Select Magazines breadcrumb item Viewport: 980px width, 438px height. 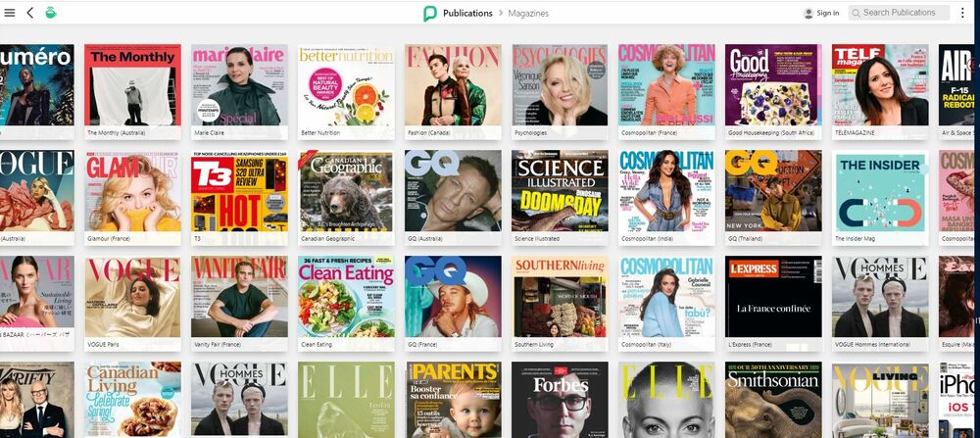click(528, 13)
